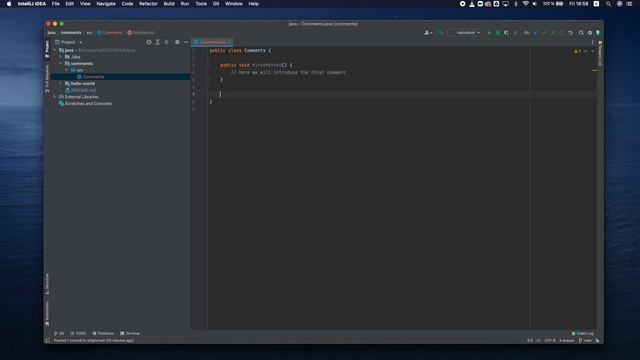Viewport: 640px width, 360px height.
Task: Click Select Opened File target icon
Action: click(x=149, y=42)
